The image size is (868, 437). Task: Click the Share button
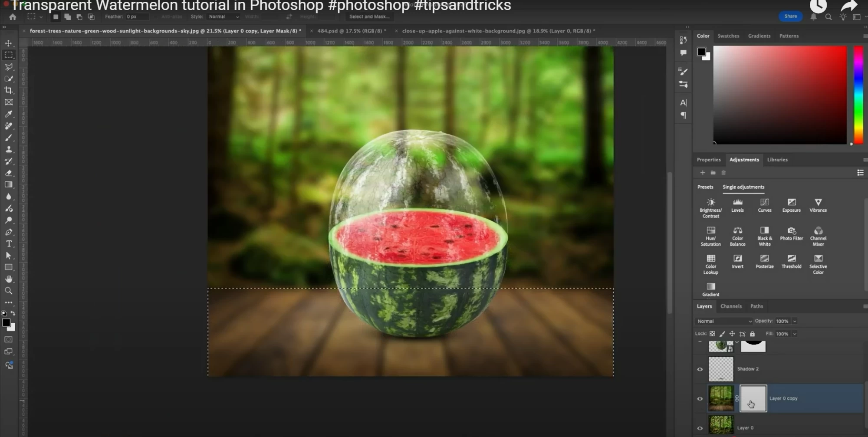pos(790,16)
